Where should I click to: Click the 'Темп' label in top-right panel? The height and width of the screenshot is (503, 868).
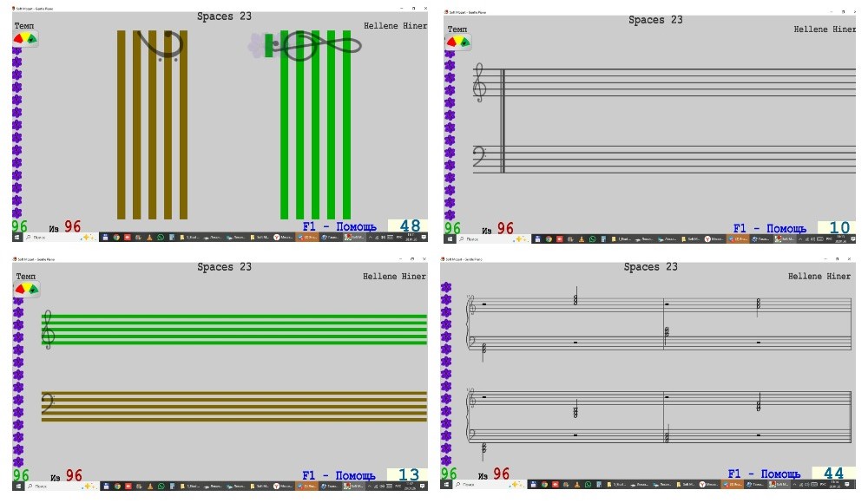(456, 29)
